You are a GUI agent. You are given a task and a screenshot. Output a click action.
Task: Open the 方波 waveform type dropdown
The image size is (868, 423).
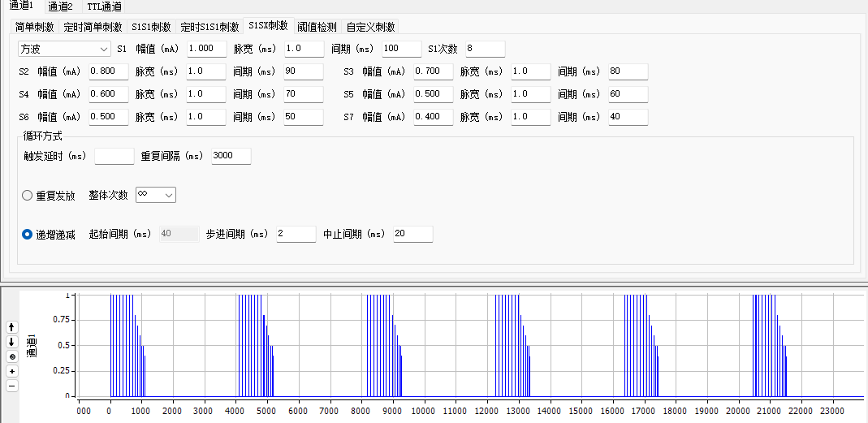(64, 49)
